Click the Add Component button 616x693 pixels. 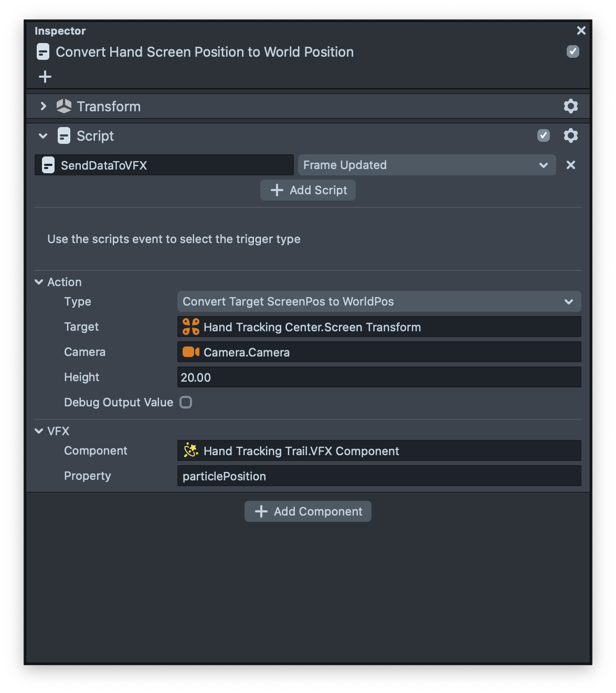click(308, 511)
